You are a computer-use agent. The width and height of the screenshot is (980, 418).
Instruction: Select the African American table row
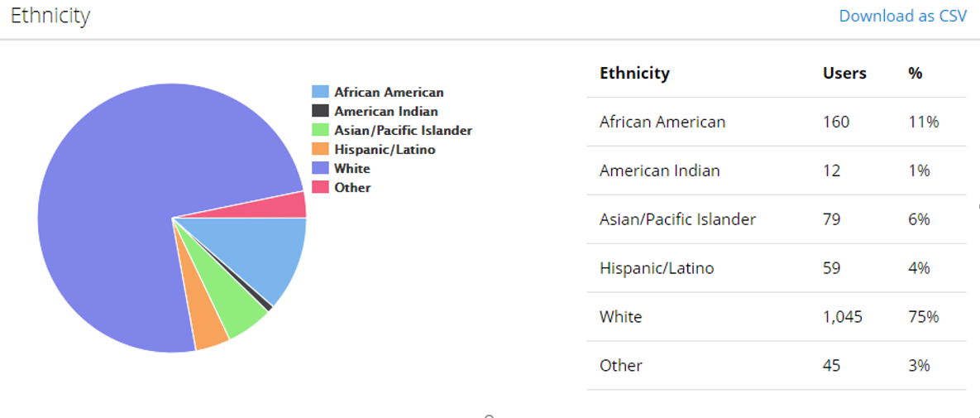pos(777,122)
